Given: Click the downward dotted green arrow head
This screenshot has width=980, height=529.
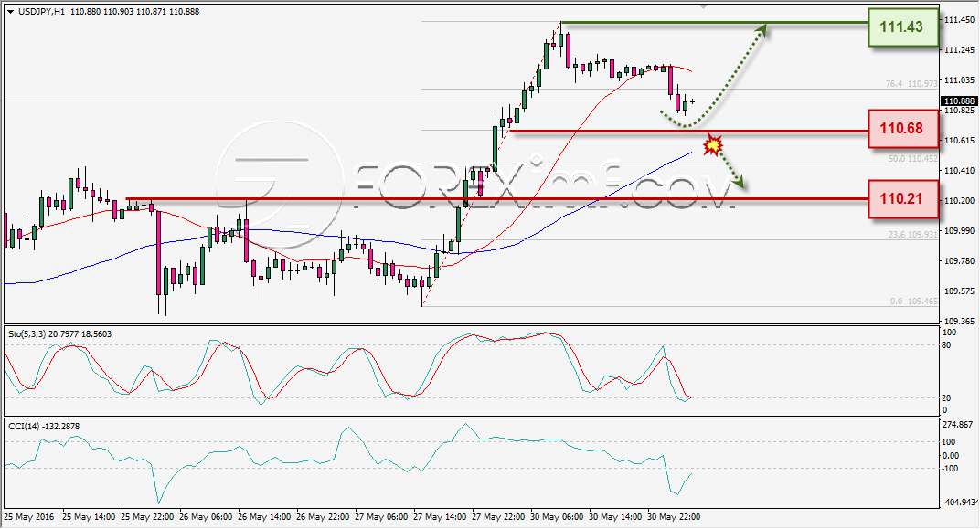Looking at the screenshot, I should pos(739,183).
